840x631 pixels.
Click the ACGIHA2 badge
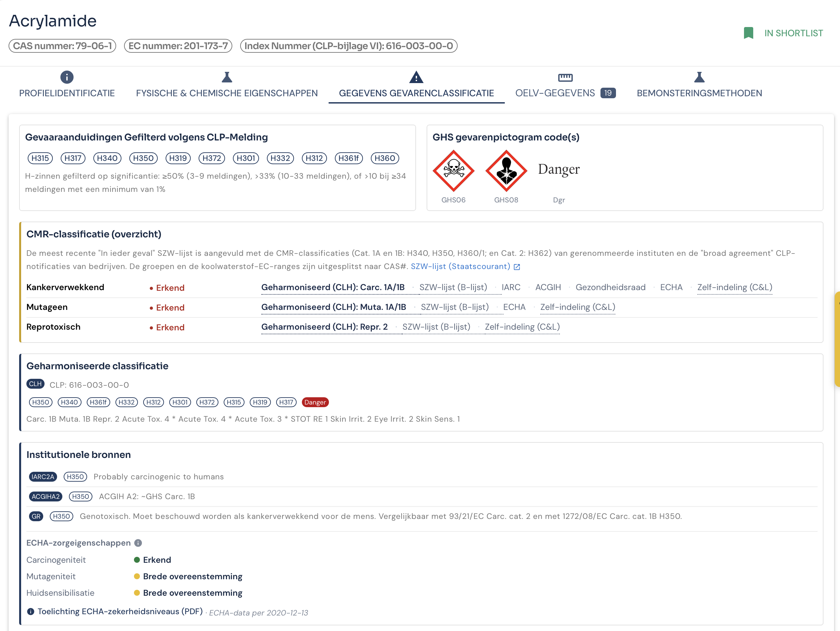[46, 496]
